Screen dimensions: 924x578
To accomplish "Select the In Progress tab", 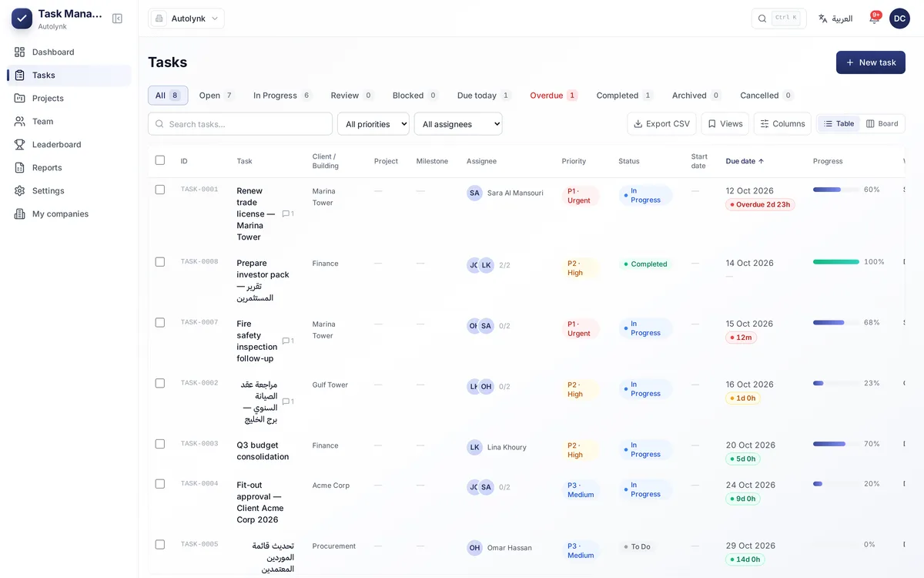I will [x=282, y=96].
